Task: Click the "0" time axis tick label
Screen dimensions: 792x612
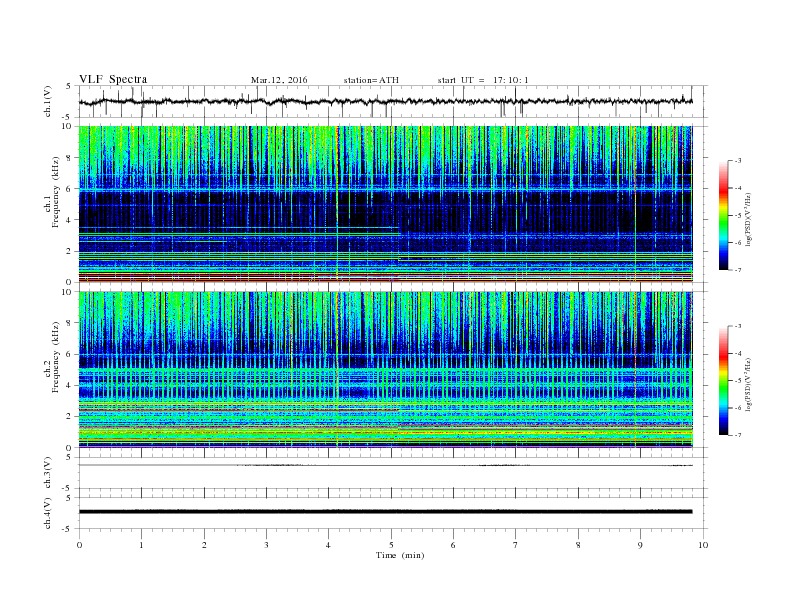Action: [x=79, y=545]
